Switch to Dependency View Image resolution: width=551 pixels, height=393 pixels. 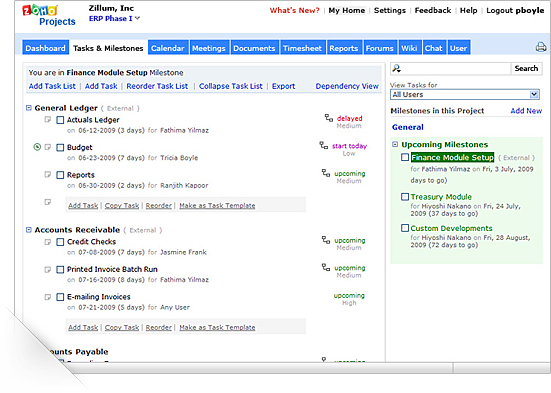click(347, 86)
